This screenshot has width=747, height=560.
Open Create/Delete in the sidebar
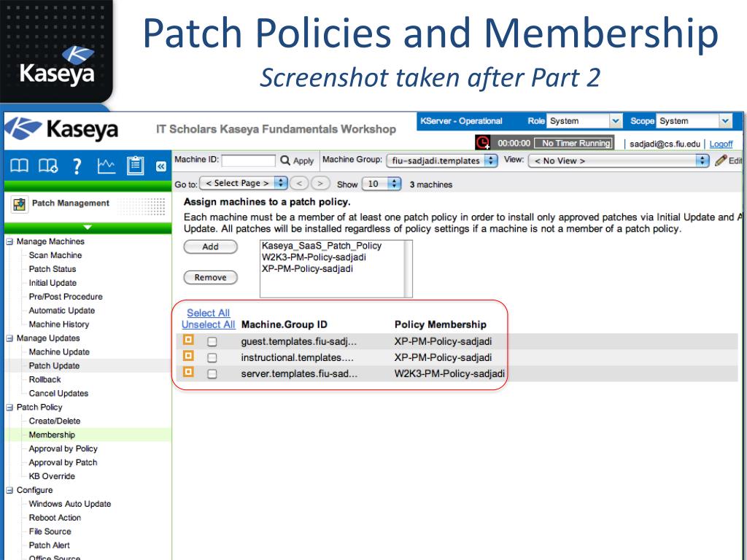[x=55, y=421]
